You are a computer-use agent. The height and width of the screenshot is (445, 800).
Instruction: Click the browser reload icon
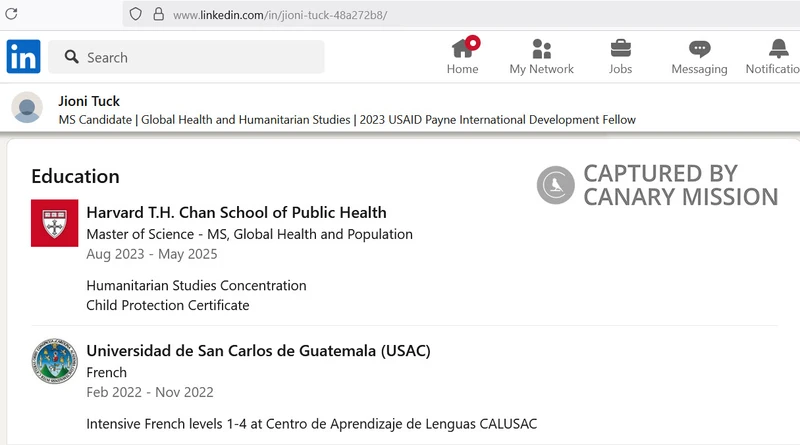coord(12,14)
